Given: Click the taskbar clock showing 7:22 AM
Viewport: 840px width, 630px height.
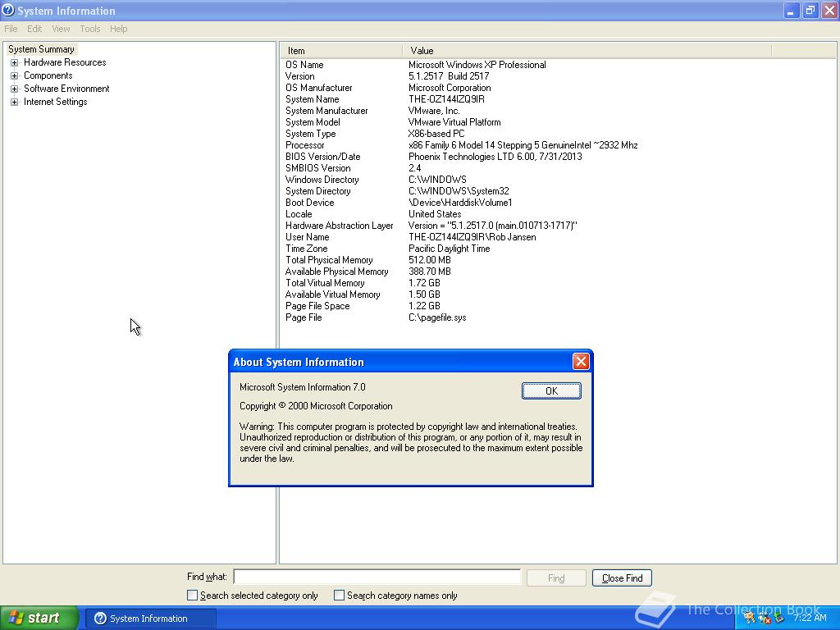Looking at the screenshot, I should coord(810,618).
